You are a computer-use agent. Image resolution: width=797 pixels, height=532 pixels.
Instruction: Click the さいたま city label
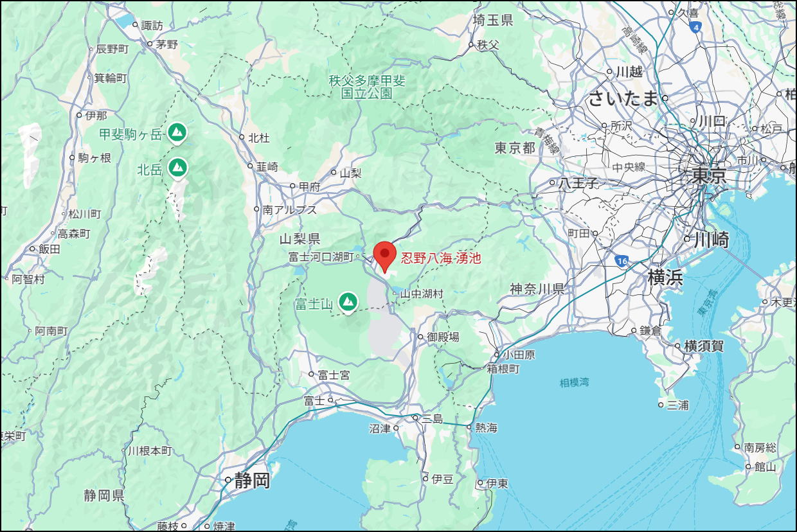[623, 98]
